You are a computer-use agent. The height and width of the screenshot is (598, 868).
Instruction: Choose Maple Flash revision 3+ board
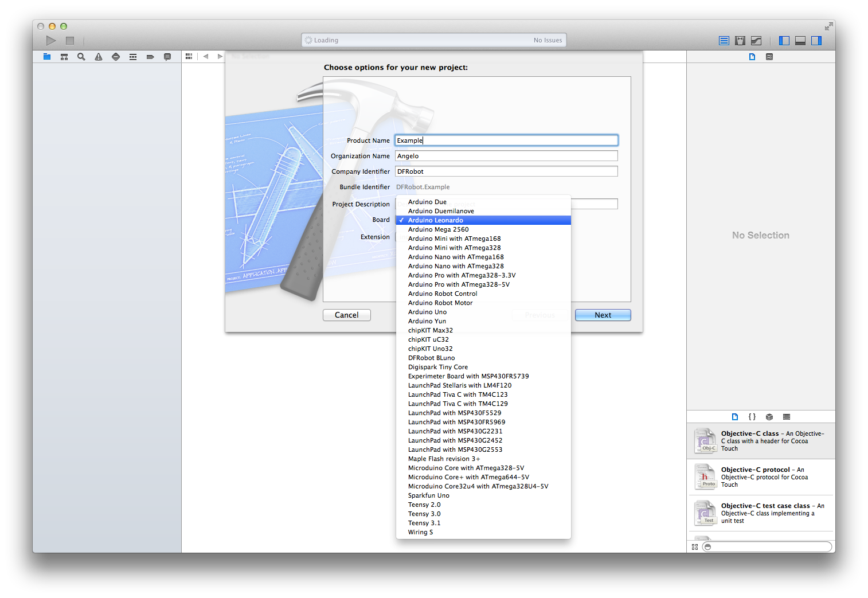pos(483,459)
